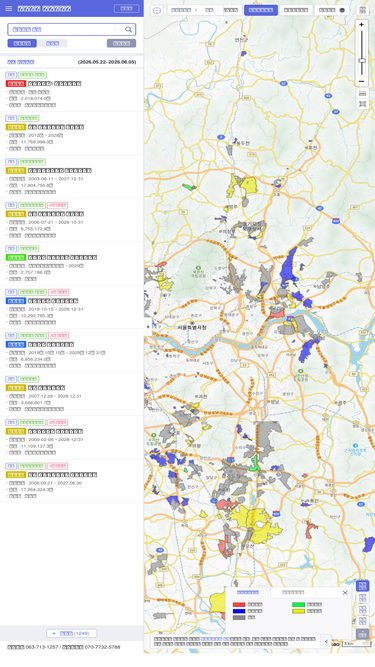Click the magnifier search icon

pyautogui.click(x=128, y=29)
